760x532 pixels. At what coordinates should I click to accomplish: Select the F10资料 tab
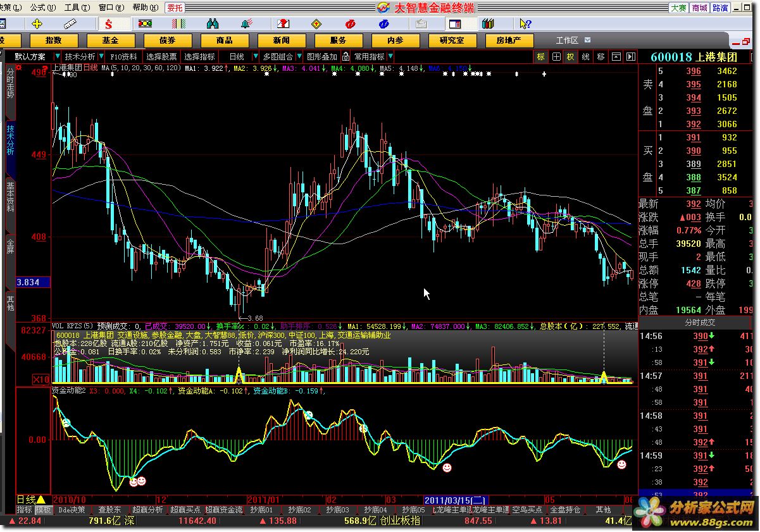click(123, 56)
